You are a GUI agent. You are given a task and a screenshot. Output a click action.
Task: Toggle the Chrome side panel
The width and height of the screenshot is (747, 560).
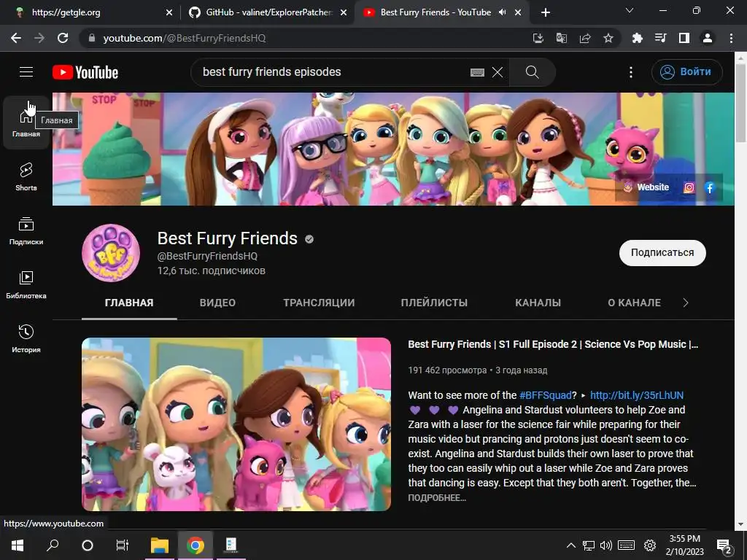point(684,38)
